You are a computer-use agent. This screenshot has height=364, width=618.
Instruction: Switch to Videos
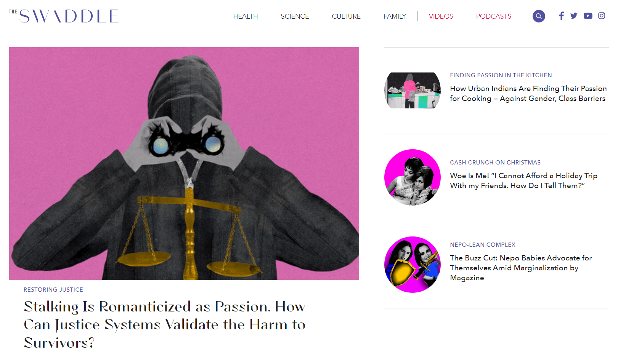click(441, 16)
